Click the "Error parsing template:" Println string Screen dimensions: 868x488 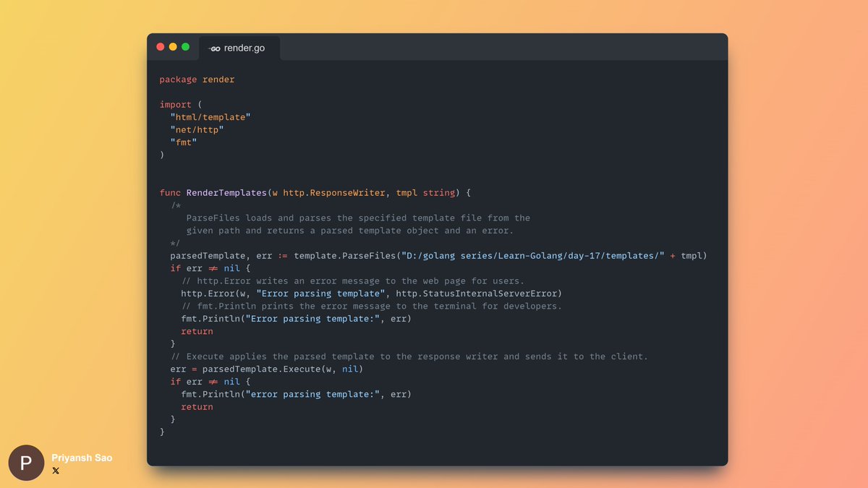click(312, 319)
